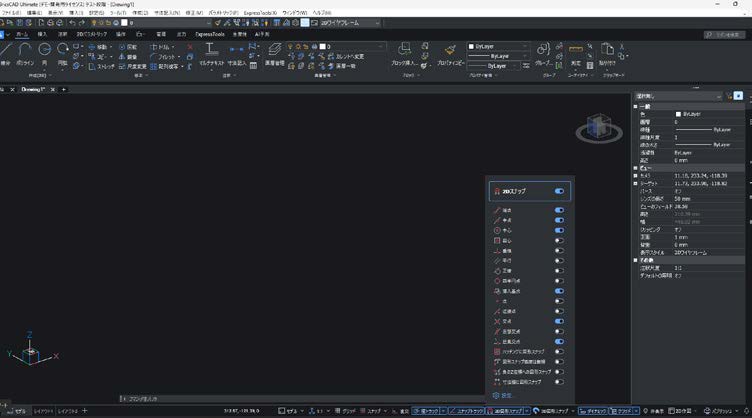Disable the endpoint (端点) snap toggle
This screenshot has height=418, width=752.
559,211
